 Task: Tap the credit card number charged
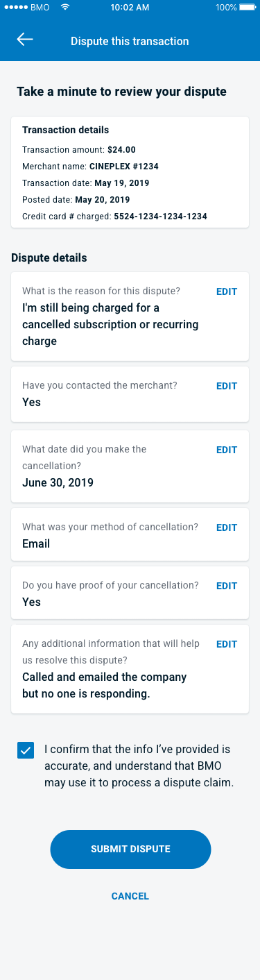pos(160,217)
